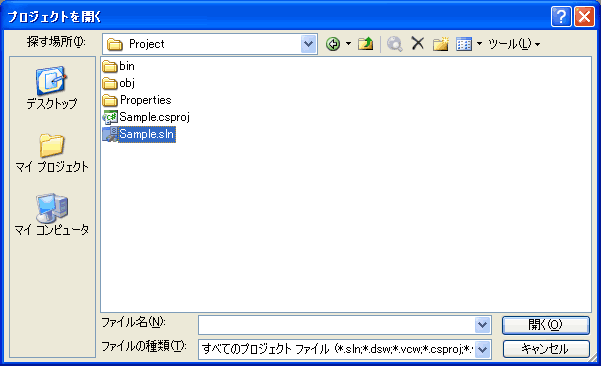This screenshot has height=366, width=601.
Task: Click the Project folder icon in the location box
Action: 114,44
